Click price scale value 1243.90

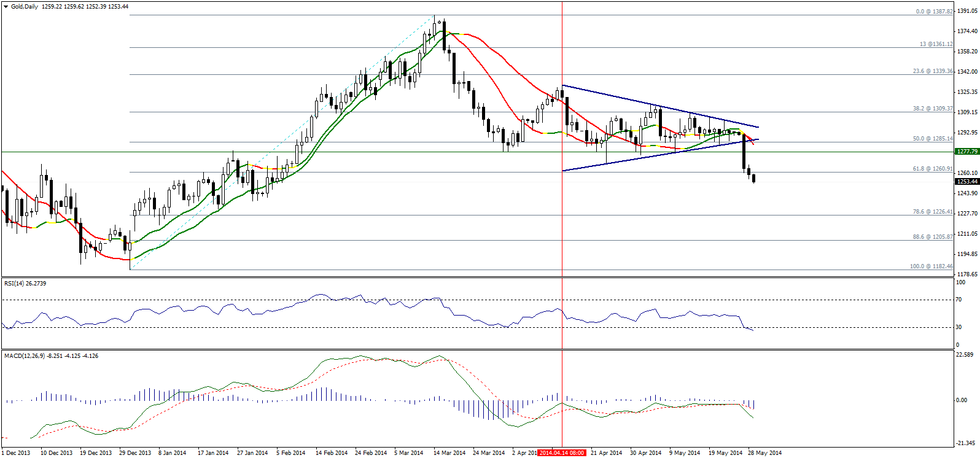click(x=967, y=193)
